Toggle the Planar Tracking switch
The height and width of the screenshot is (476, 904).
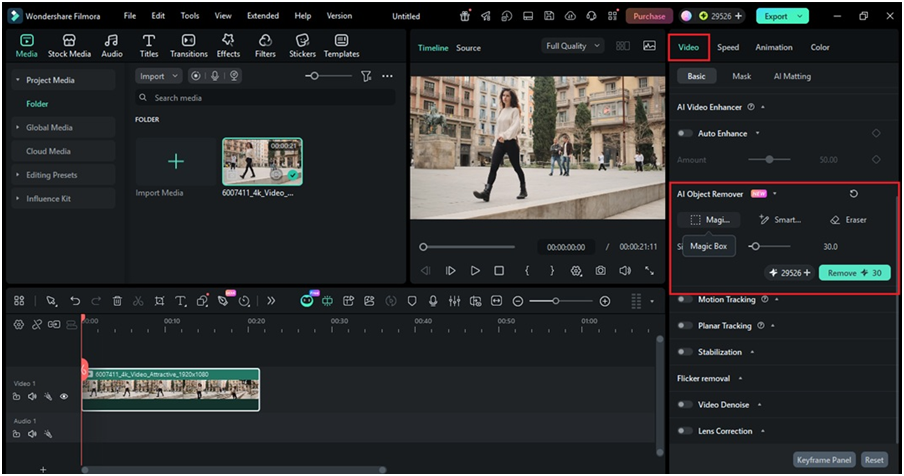click(x=685, y=326)
